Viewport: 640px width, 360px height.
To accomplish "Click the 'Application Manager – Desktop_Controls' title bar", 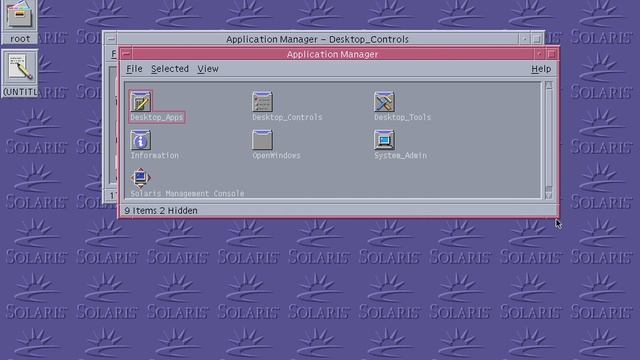I will tap(317, 39).
